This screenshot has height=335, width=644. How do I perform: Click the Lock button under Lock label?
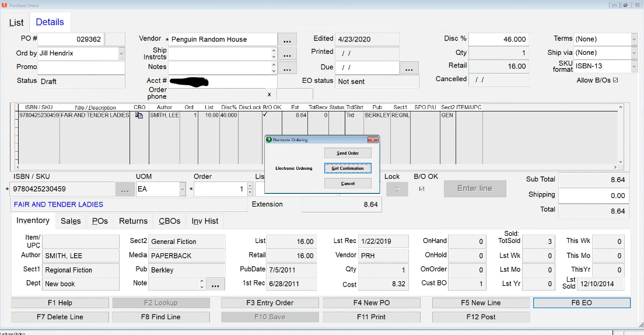397,189
